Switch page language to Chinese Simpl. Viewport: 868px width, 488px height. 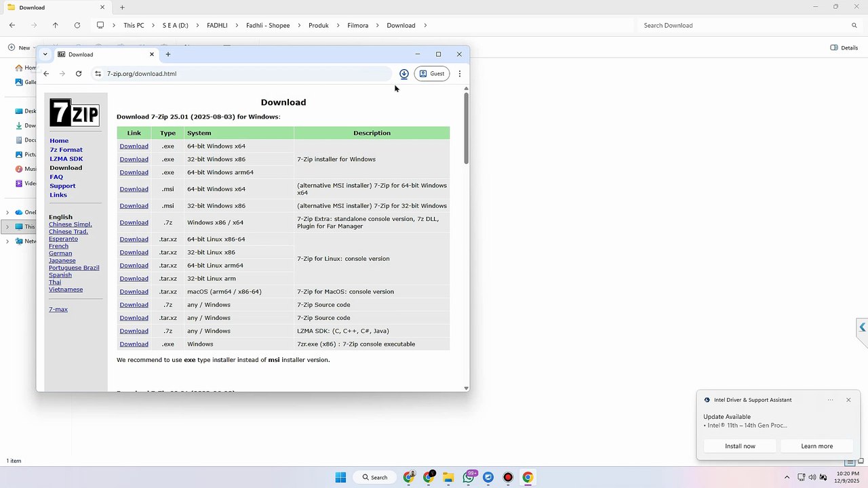click(71, 224)
